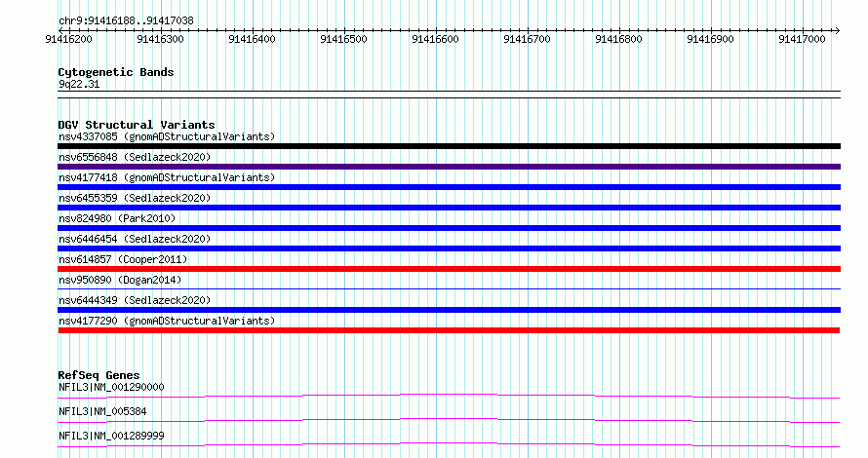The image size is (868, 458).
Task: Click the red bar for nsv4177290
Action: coord(449,330)
